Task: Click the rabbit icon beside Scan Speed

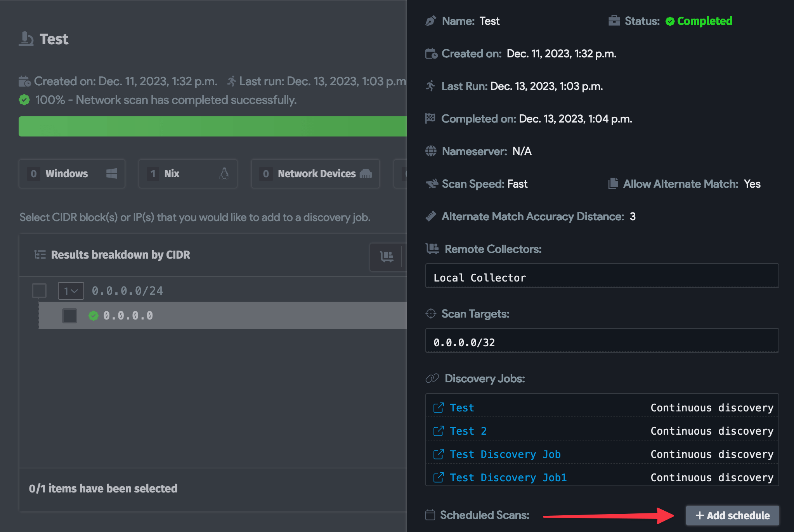Action: [x=432, y=183]
